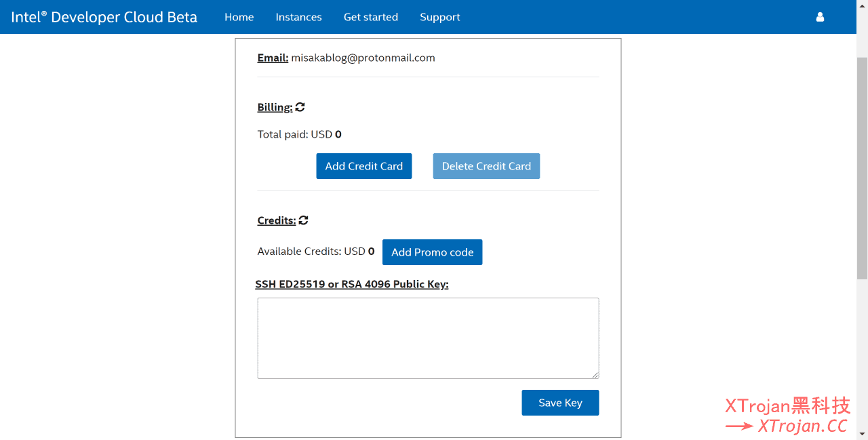Open the Instances page
Screen dimensions: 868x440
click(299, 17)
